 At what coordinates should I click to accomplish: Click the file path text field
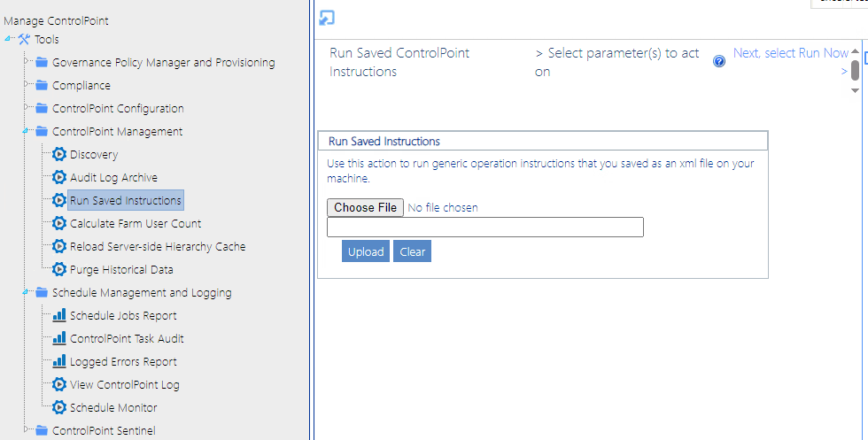coord(484,228)
